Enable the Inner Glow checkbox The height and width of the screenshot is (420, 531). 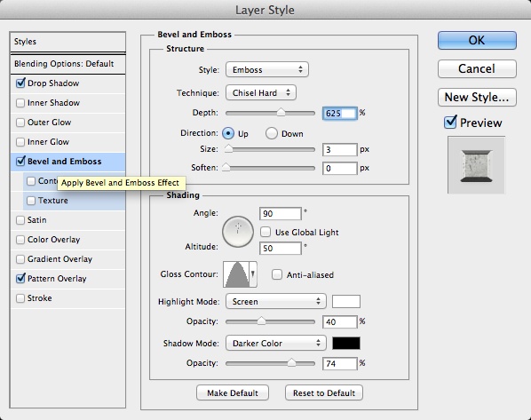pos(20,141)
